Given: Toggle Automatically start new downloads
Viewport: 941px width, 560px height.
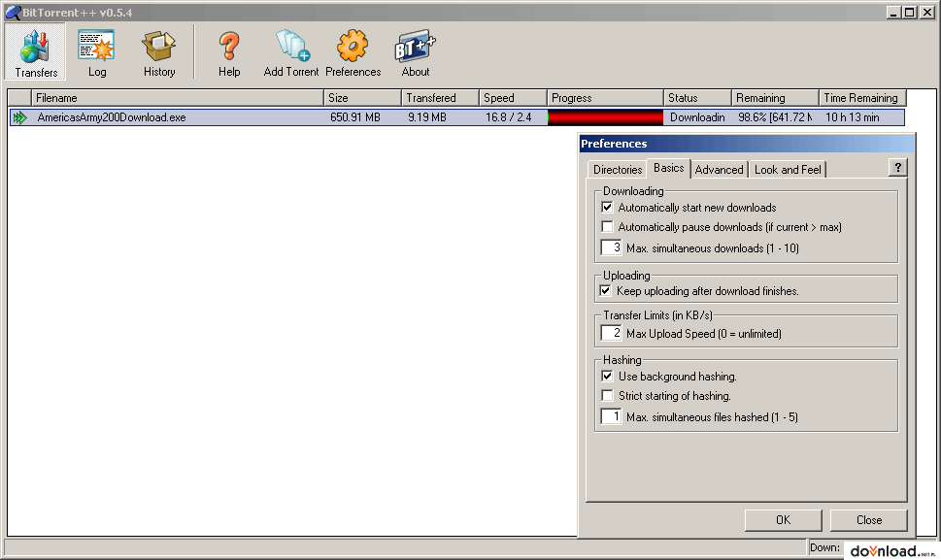Looking at the screenshot, I should [607, 208].
